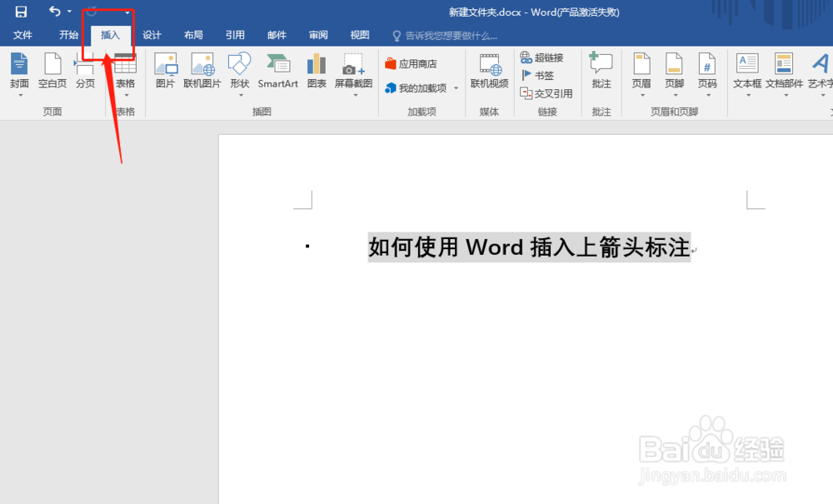833x504 pixels.
Task: Insert WordArt with 艺术字
Action: 821,71
